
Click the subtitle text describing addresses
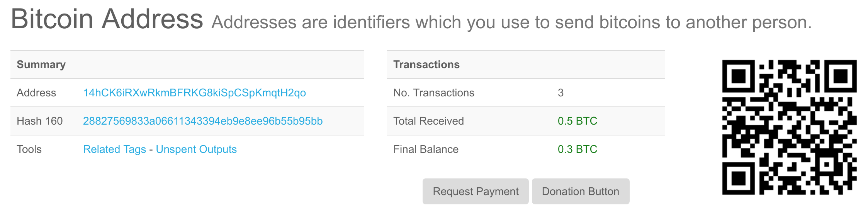[x=511, y=22]
